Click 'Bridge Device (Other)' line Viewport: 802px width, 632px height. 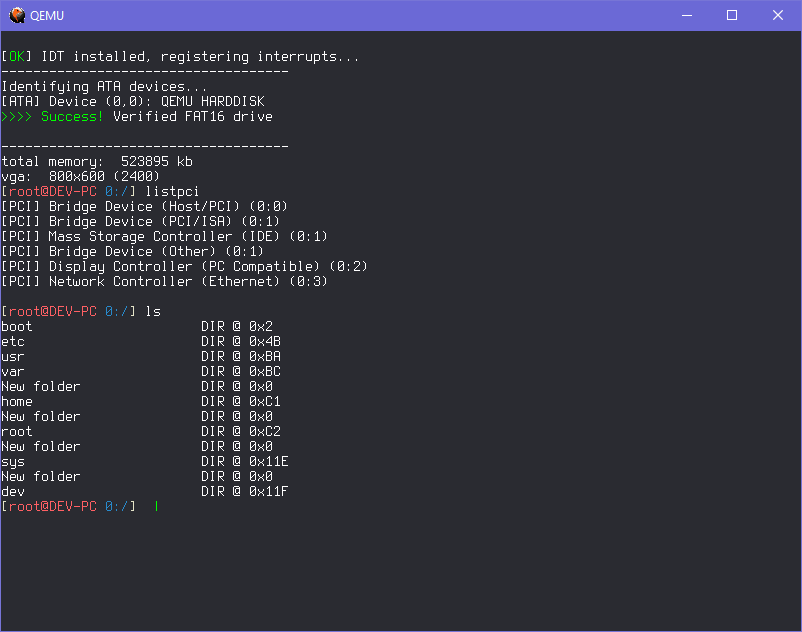tap(132, 252)
